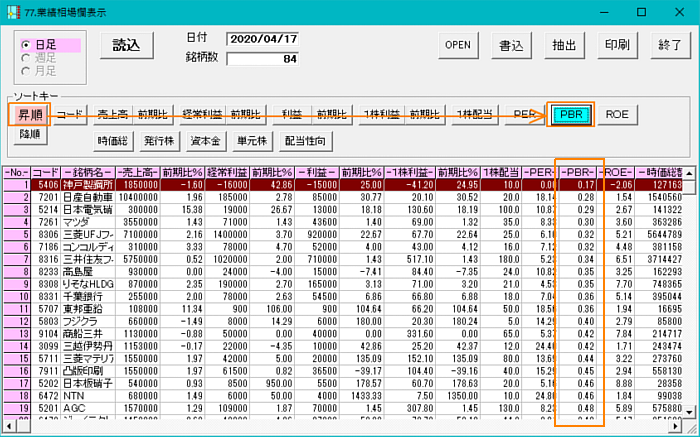Sort by 利益 key button
This screenshot has height=437, width=700.
292,115
